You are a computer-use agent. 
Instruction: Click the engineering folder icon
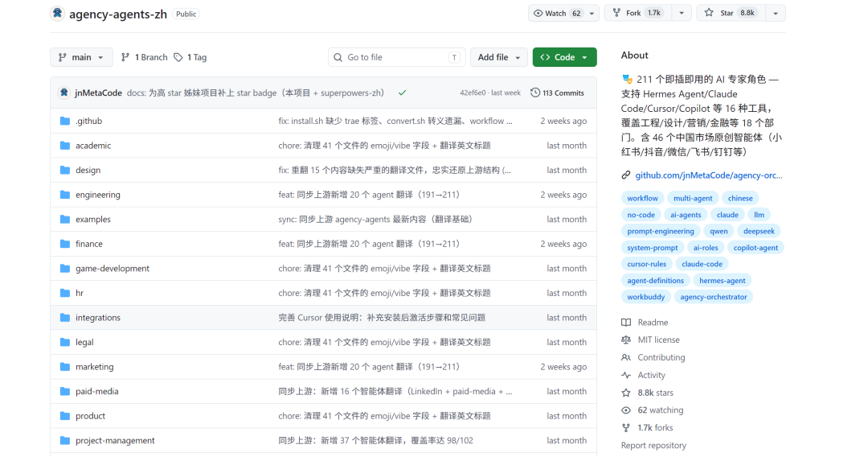65,195
